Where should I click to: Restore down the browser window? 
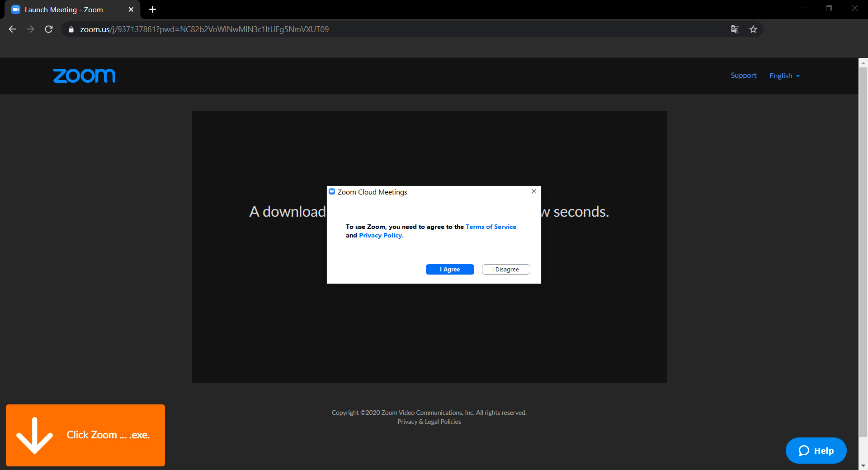829,9
